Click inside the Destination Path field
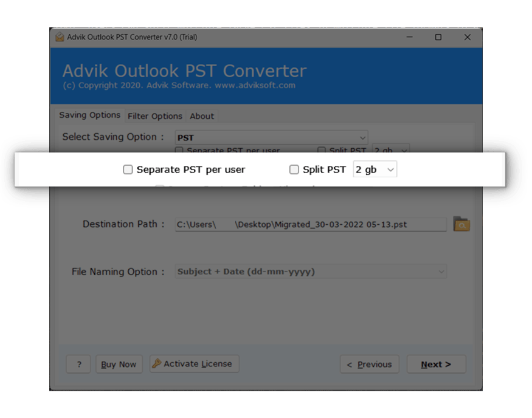 pos(311,224)
